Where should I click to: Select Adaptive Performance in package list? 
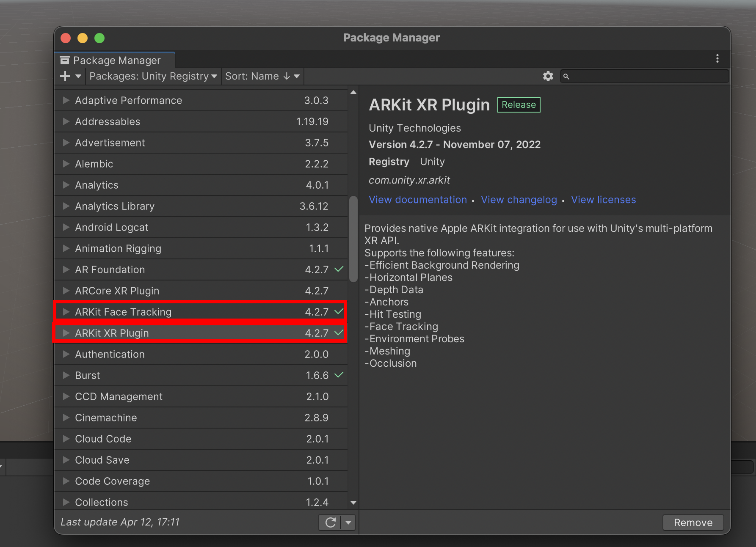tap(201, 100)
